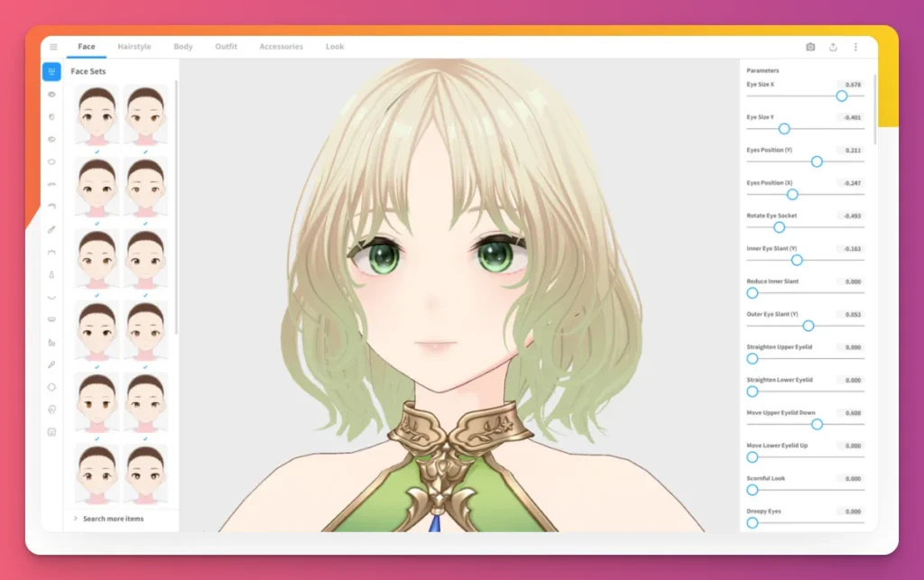Click the Look tab
The width and height of the screenshot is (924, 580).
click(335, 47)
